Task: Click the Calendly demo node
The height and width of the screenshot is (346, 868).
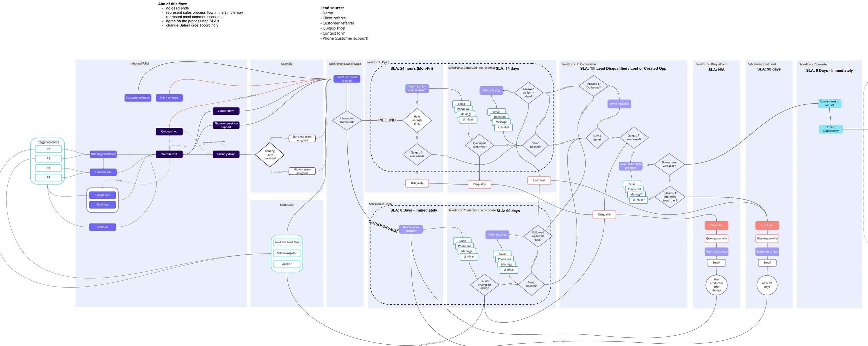Action: click(226, 154)
